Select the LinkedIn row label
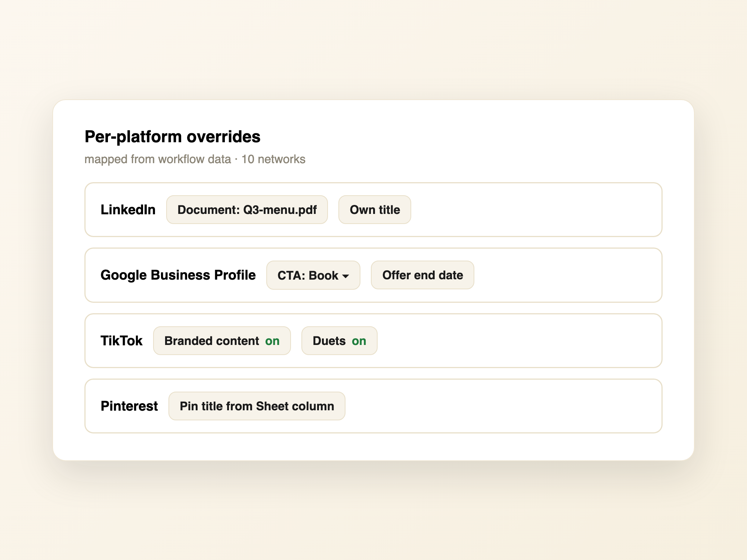The height and width of the screenshot is (560, 747). coord(128,210)
